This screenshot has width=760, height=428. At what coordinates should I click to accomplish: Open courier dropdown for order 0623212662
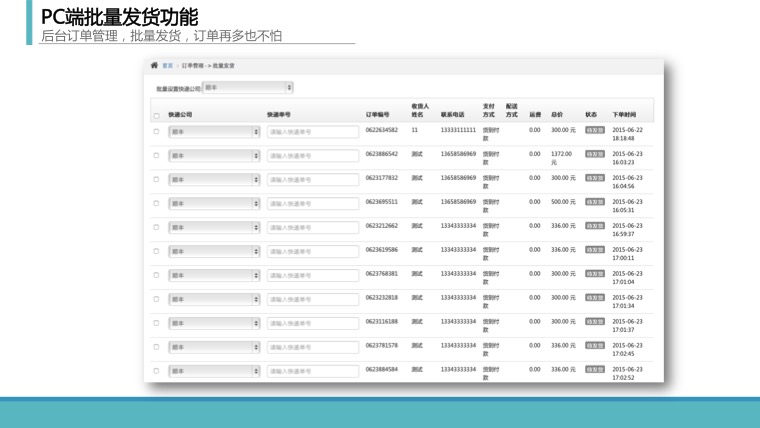(x=214, y=227)
